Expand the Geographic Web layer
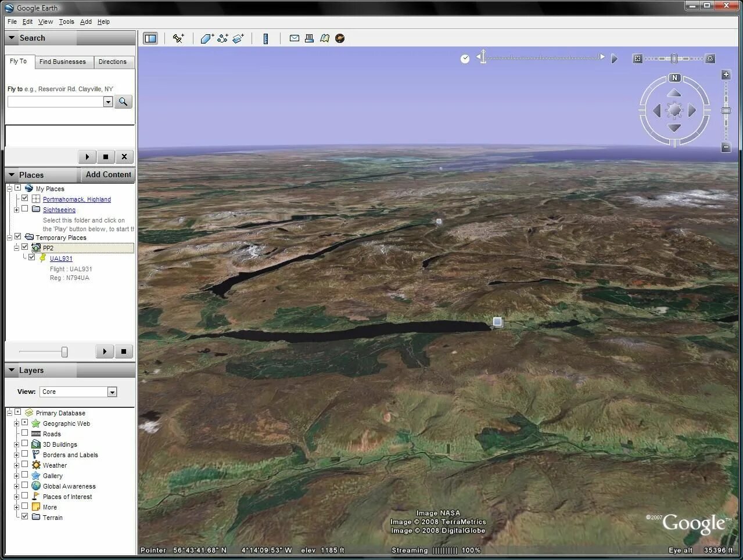The width and height of the screenshot is (743, 560). (16, 423)
